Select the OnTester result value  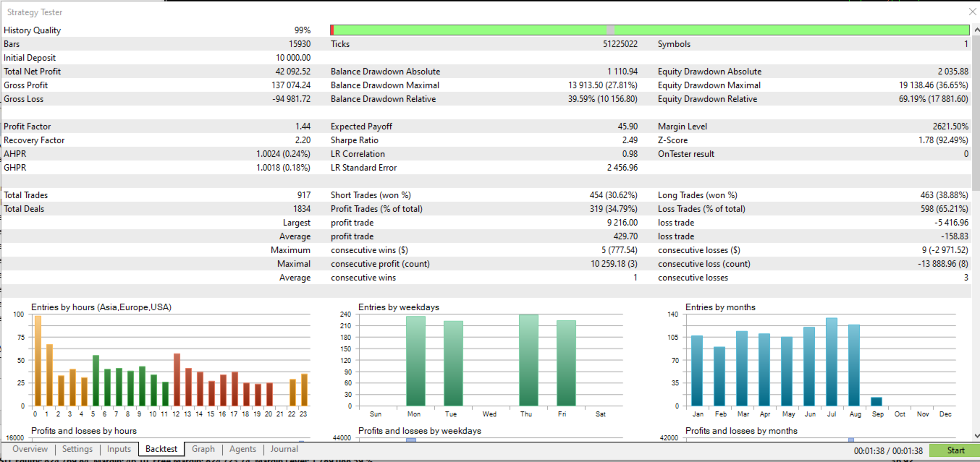[x=966, y=154]
